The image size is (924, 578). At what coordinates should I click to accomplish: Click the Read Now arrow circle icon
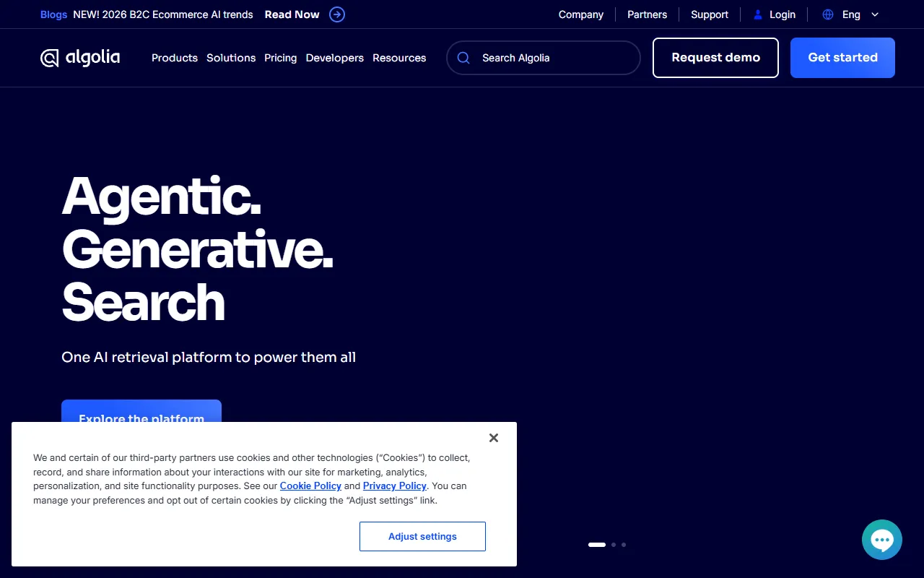[337, 14]
